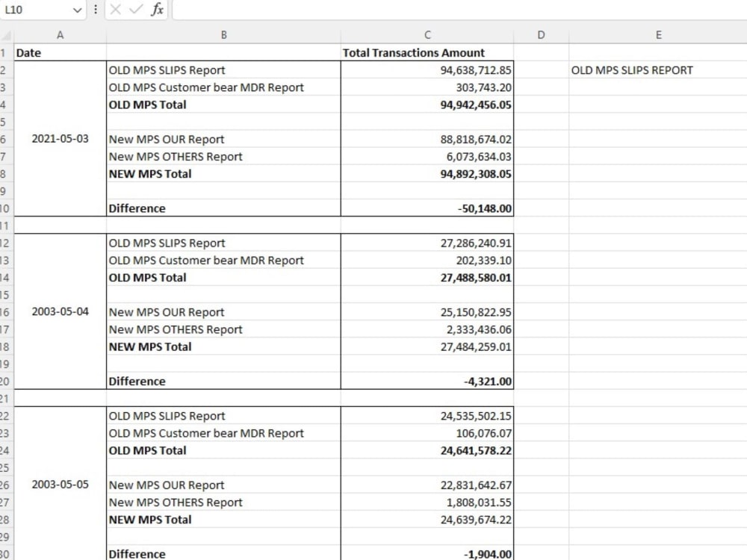This screenshot has width=747, height=560.
Task: Select the date cell 2021-05-03
Action: [x=60, y=139]
